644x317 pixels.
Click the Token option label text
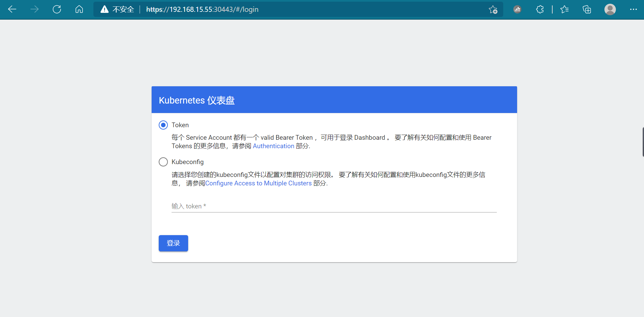[x=180, y=125]
